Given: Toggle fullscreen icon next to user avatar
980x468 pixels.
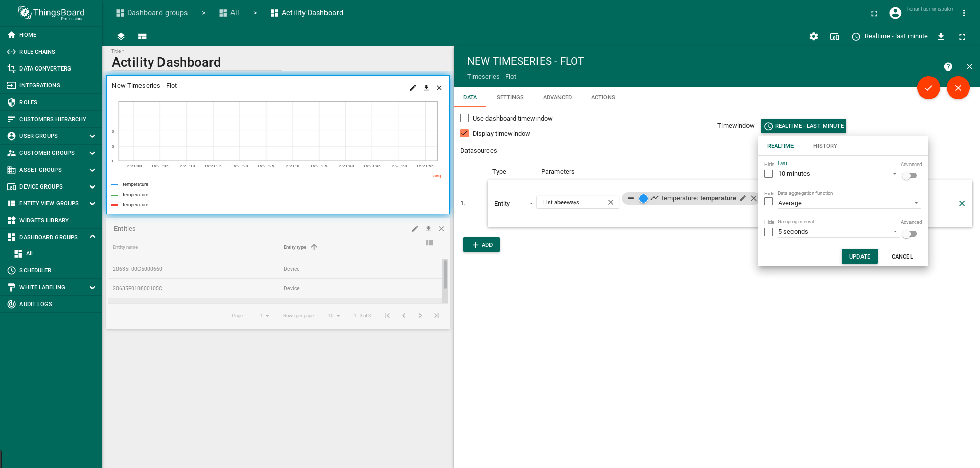Looking at the screenshot, I should click(x=874, y=13).
